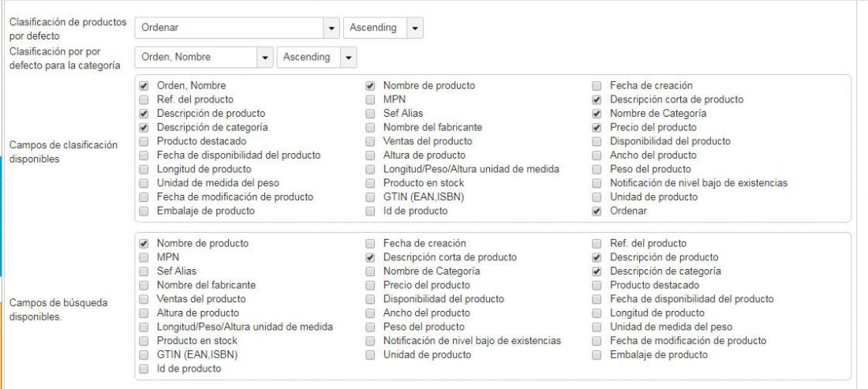Disable the Ordenar sorting field checkbox
This screenshot has height=389, width=868.
click(597, 211)
